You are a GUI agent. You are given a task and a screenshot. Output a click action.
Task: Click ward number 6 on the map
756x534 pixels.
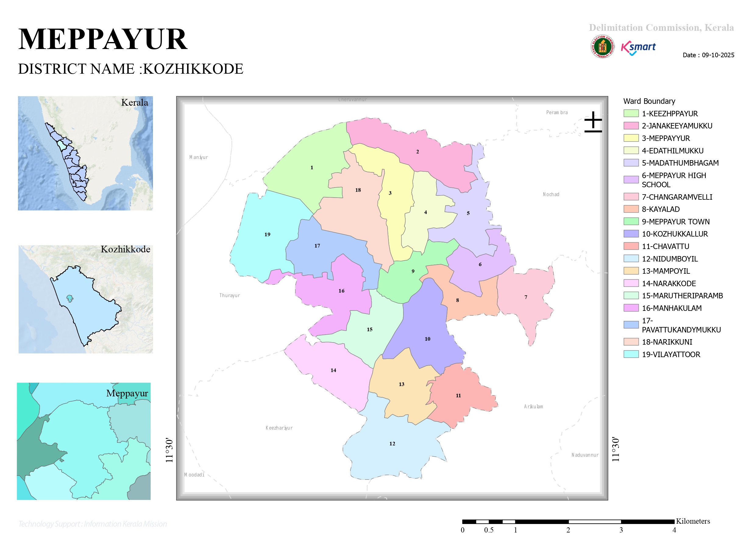[x=480, y=265]
